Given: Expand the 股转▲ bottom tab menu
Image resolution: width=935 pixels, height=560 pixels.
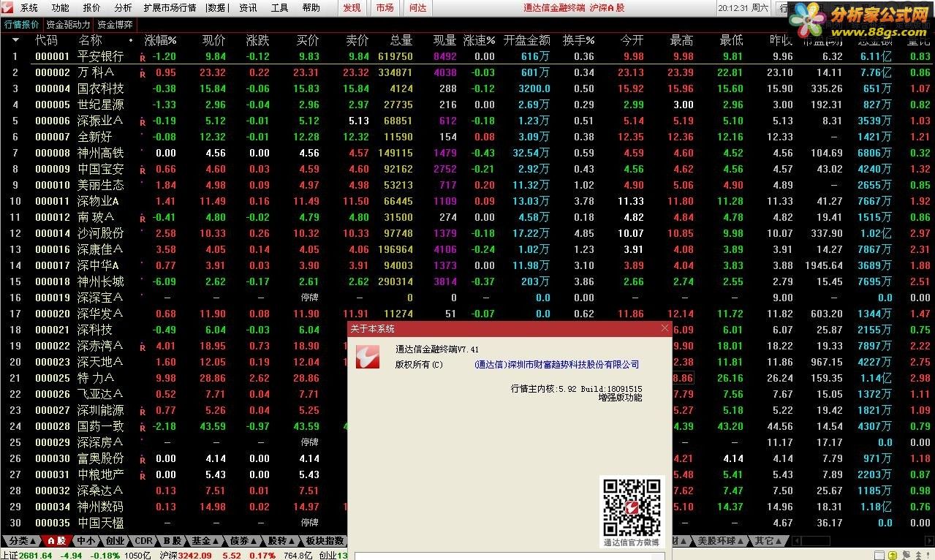Looking at the screenshot, I should coord(281,541).
